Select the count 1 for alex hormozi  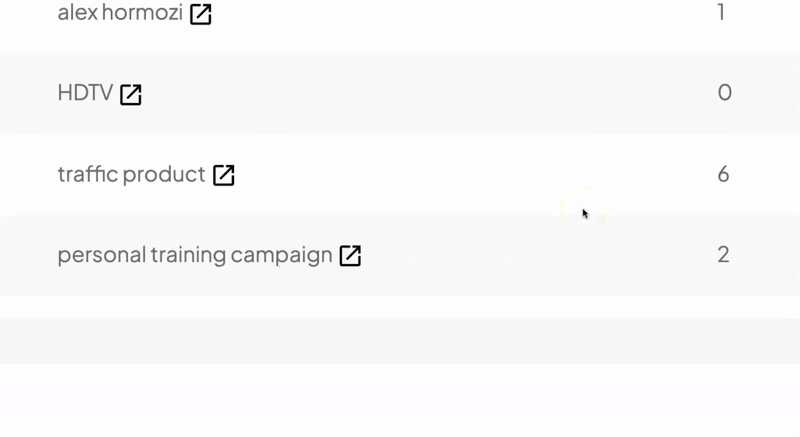point(721,12)
